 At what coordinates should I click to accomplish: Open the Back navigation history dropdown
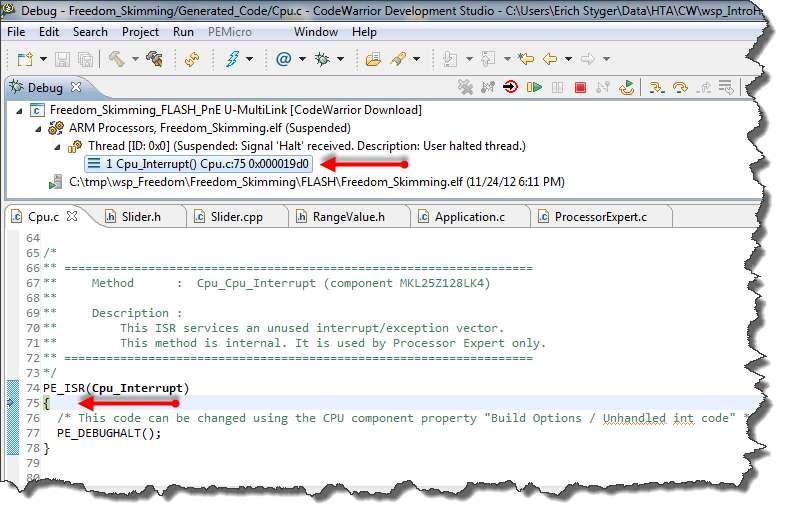[568, 59]
